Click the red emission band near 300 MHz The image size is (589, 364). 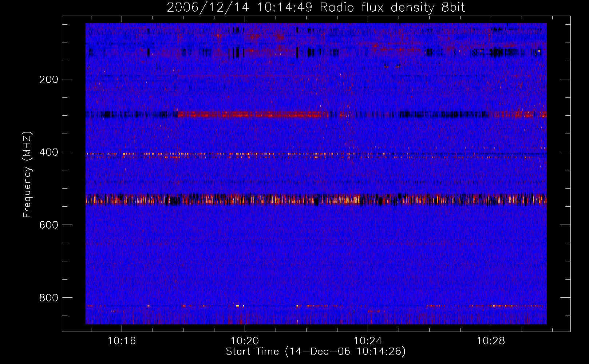249,115
